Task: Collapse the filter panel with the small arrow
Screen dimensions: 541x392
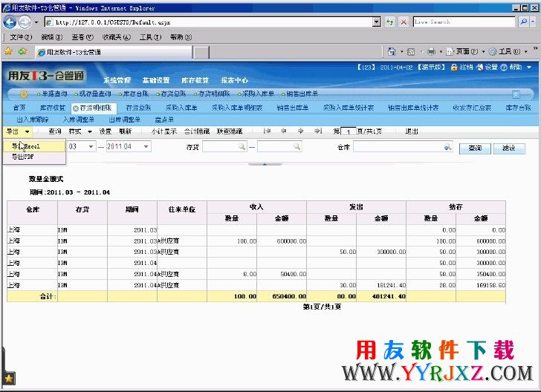Action: coord(265,165)
